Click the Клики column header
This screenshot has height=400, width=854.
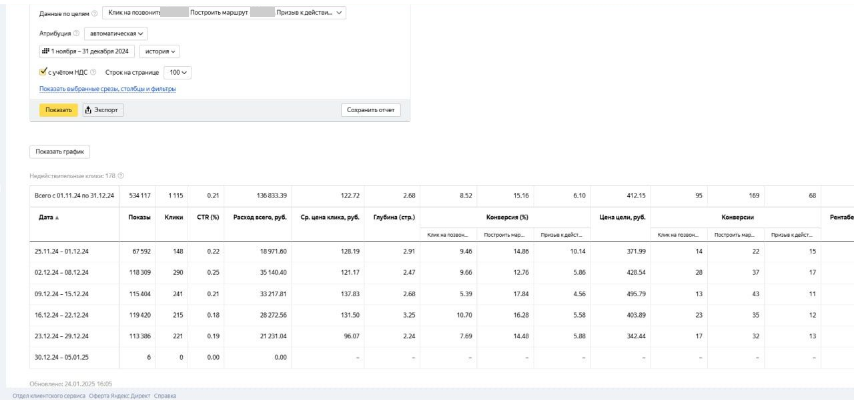(x=174, y=217)
